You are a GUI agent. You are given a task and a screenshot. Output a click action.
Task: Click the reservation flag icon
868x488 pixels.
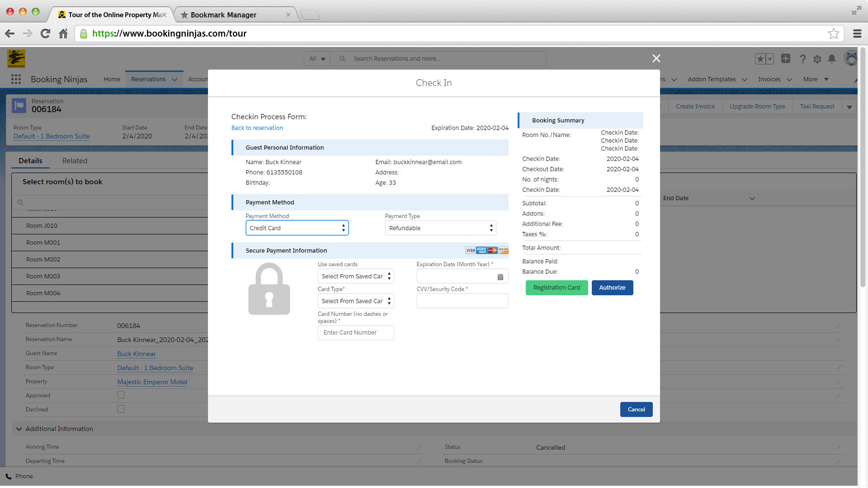click(19, 106)
